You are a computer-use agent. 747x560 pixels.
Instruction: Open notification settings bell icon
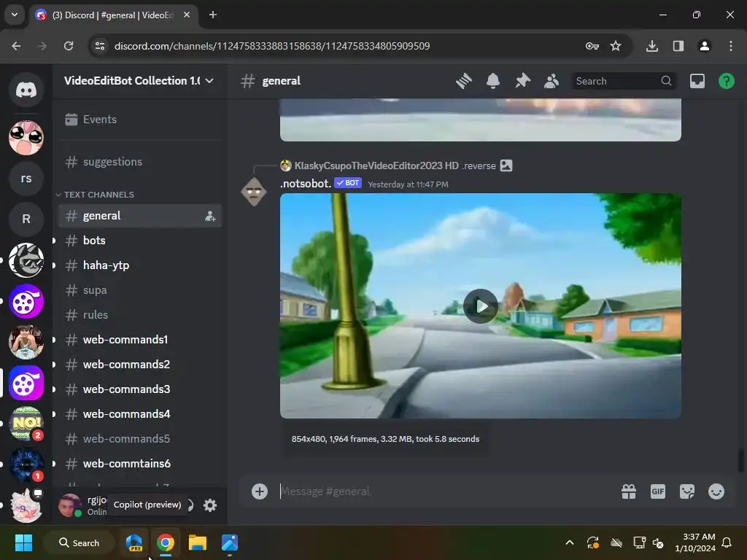pyautogui.click(x=493, y=81)
